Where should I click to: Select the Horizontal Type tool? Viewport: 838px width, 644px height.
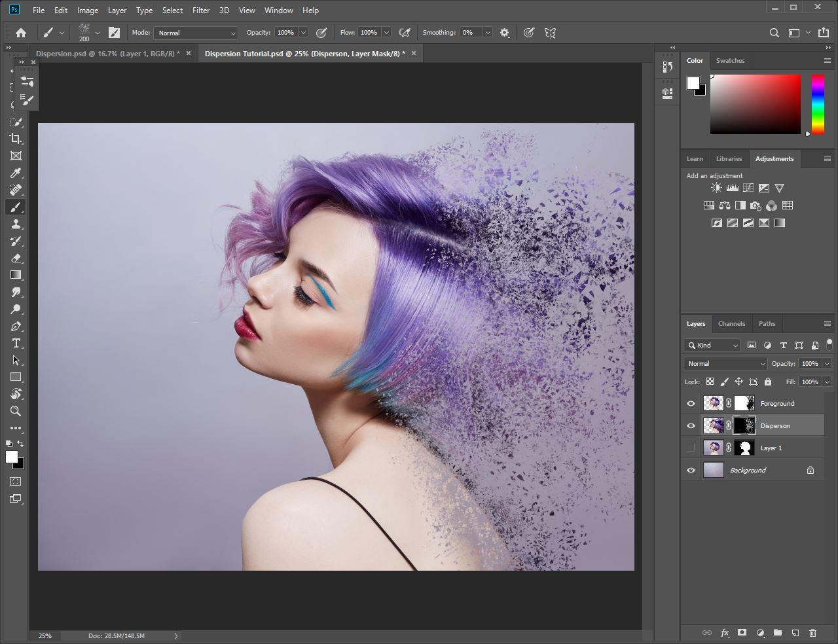(16, 343)
